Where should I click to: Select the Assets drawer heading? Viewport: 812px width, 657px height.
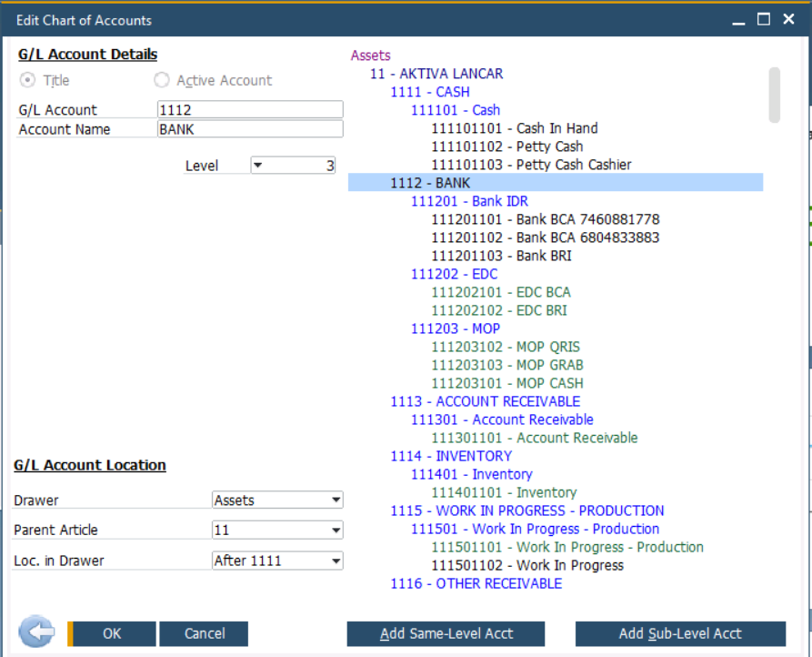pos(370,56)
